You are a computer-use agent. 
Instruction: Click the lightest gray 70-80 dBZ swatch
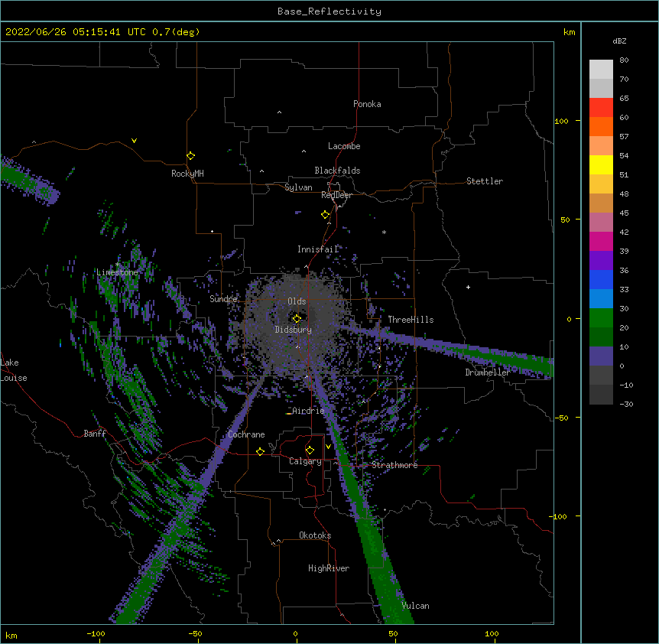click(601, 70)
